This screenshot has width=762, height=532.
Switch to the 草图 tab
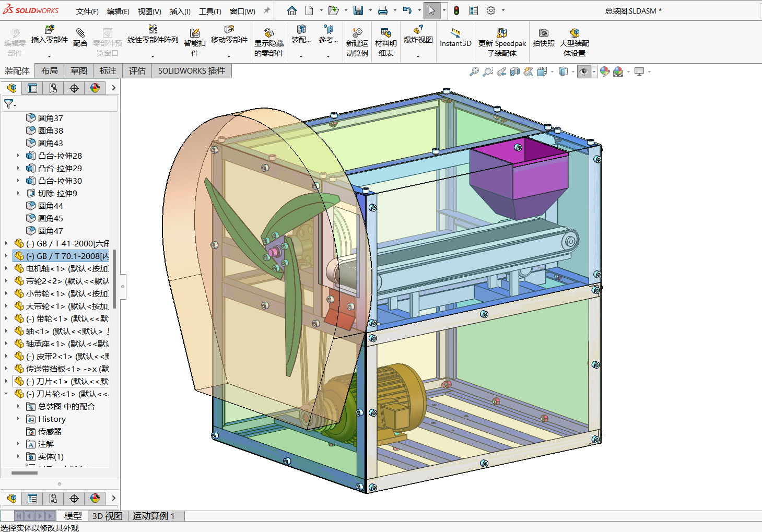click(x=79, y=70)
